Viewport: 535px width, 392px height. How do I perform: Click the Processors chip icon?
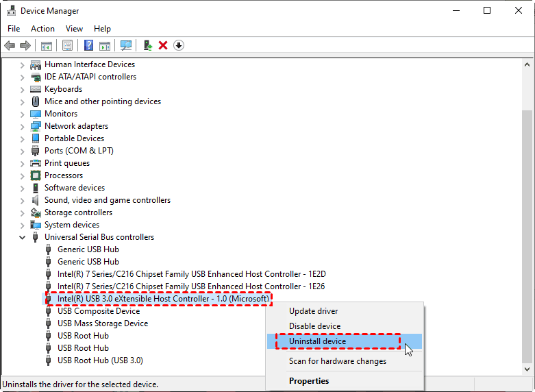pos(36,175)
